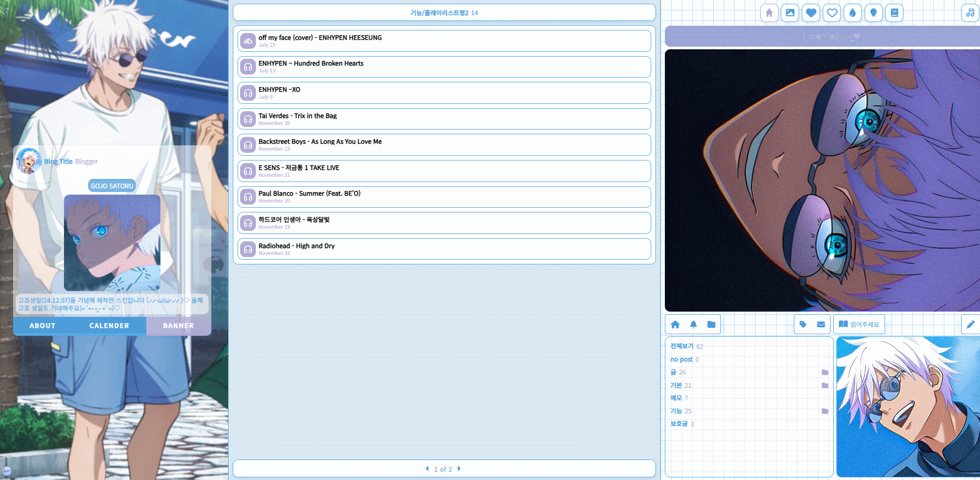
Task: Go to the previous page arrow
Action: click(x=427, y=469)
